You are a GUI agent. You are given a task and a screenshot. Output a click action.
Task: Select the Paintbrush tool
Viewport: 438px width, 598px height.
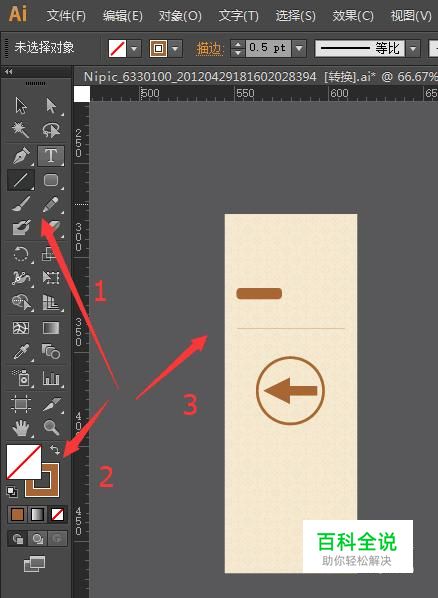click(21, 204)
